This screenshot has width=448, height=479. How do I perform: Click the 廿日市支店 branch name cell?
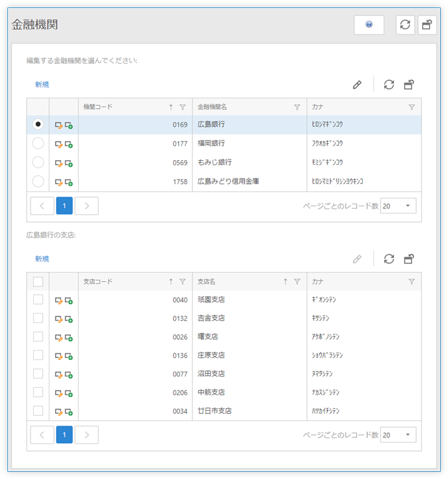coord(249,411)
